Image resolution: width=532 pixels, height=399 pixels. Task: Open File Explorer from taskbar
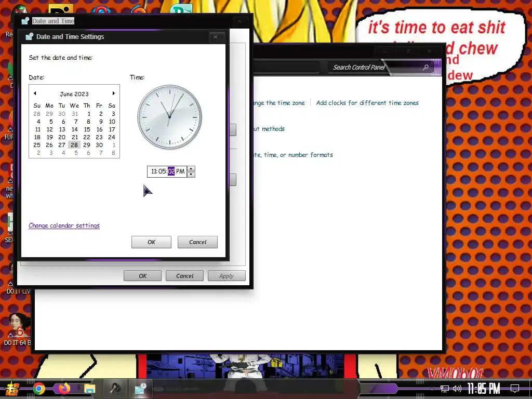click(x=89, y=389)
